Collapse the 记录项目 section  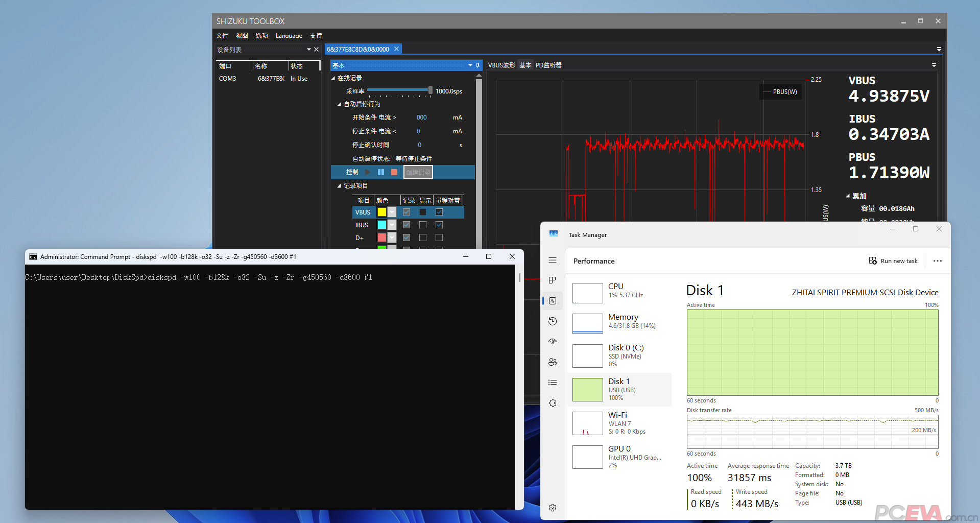[339, 186]
